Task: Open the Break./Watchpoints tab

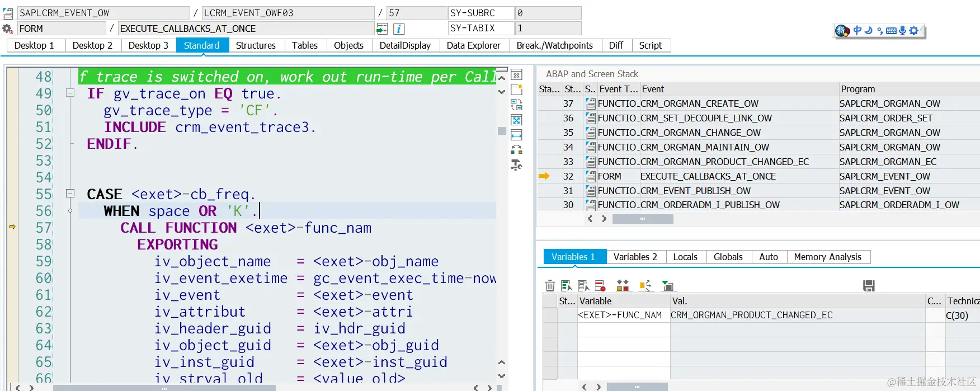Action: [554, 45]
